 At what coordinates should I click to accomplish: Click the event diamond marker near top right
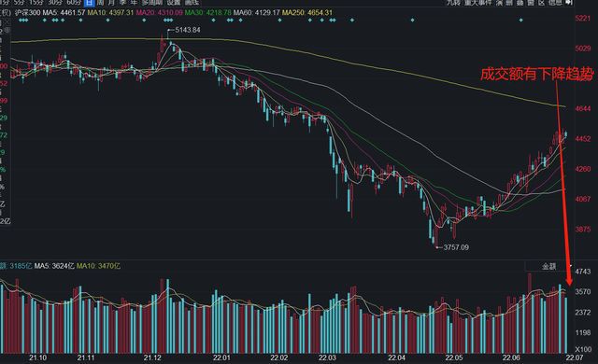(521, 20)
